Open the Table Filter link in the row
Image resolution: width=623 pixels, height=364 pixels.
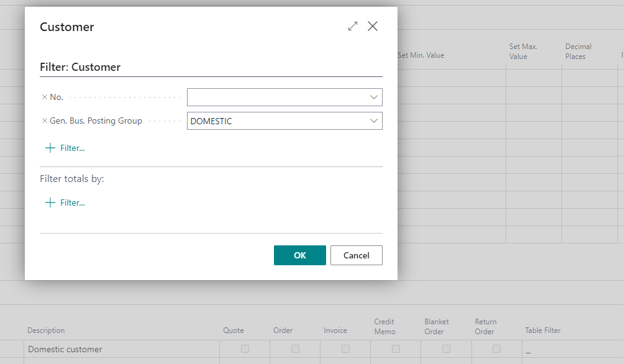coord(528,350)
